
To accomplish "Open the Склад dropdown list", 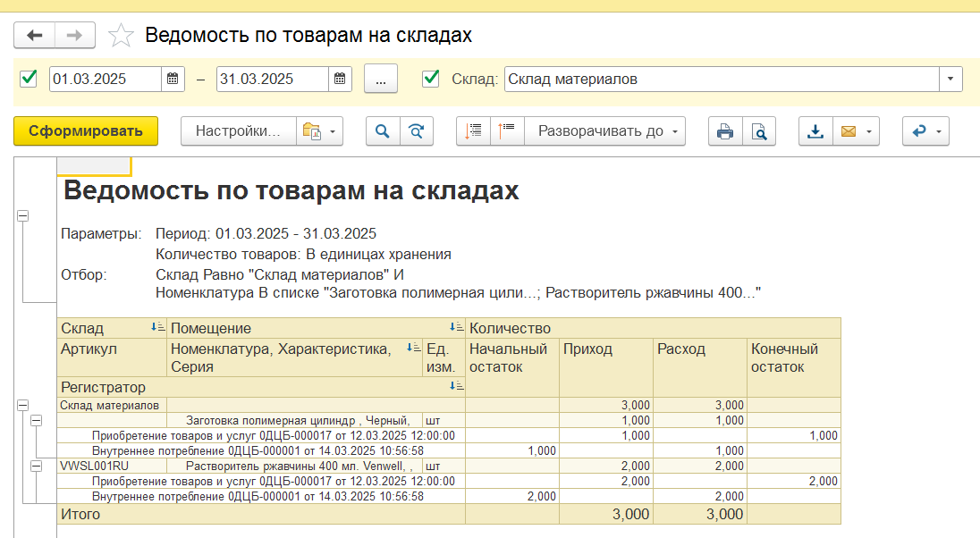I will coord(950,79).
